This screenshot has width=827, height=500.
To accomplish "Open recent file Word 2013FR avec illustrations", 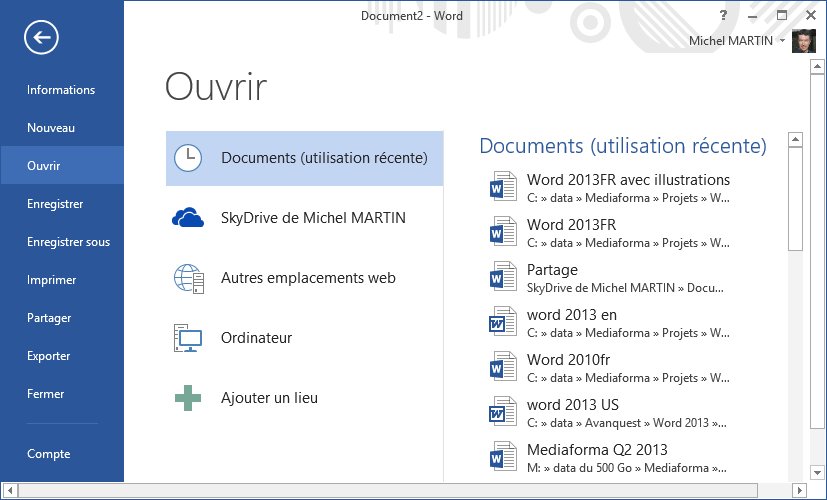I will pyautogui.click(x=628, y=181).
